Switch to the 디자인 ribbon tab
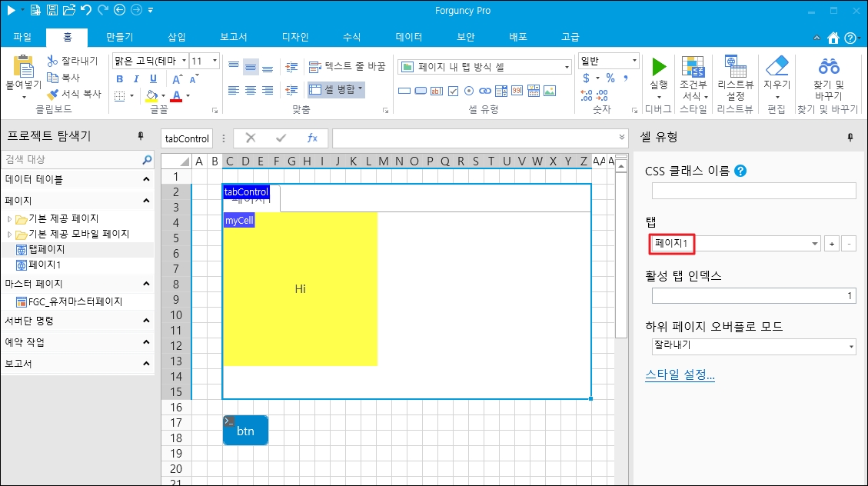The image size is (868, 486). coord(295,37)
